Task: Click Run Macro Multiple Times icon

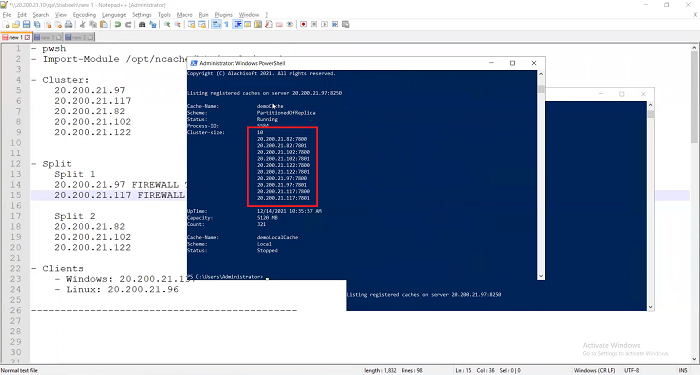Action: (x=335, y=25)
